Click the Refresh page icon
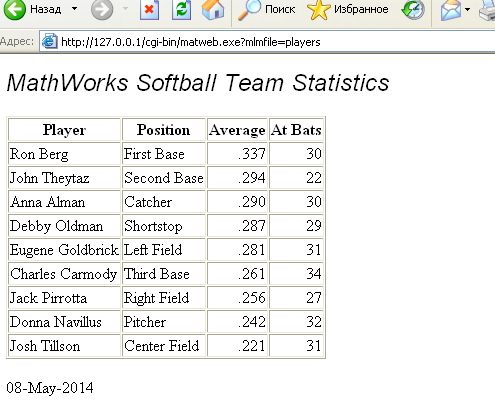This screenshot has width=495, height=400. point(181,9)
